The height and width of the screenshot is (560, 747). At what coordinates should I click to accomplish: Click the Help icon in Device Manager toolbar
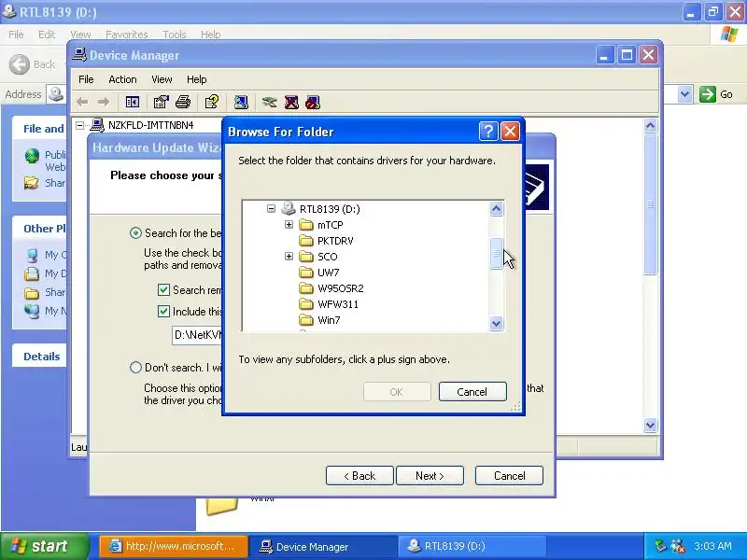tap(212, 102)
